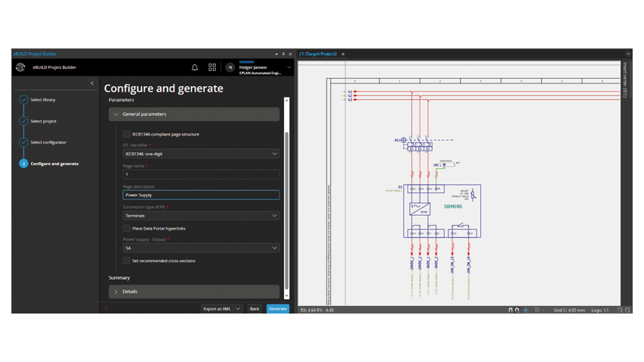Image resolution: width=644 pixels, height=362 pixels.
Task: Enable Place Data Portal hyperlinks checkbox
Action: click(x=127, y=228)
